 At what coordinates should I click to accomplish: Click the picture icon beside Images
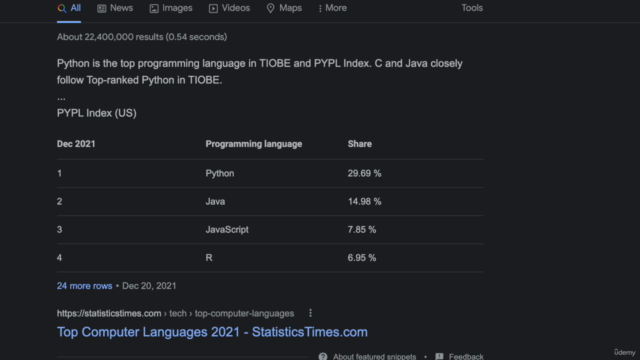pos(154,9)
